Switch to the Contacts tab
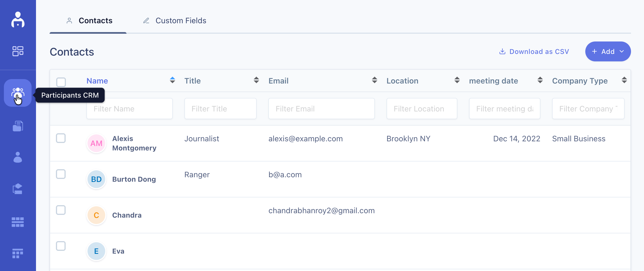Viewport: 644px width, 271px height. coord(88,21)
